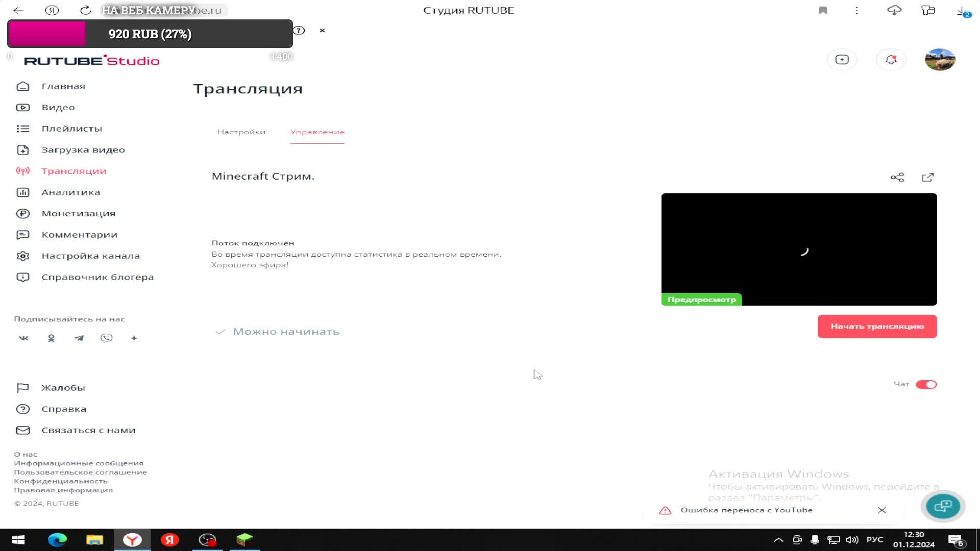The width and height of the screenshot is (980, 551).
Task: Click the add video icon in header
Action: 842,60
